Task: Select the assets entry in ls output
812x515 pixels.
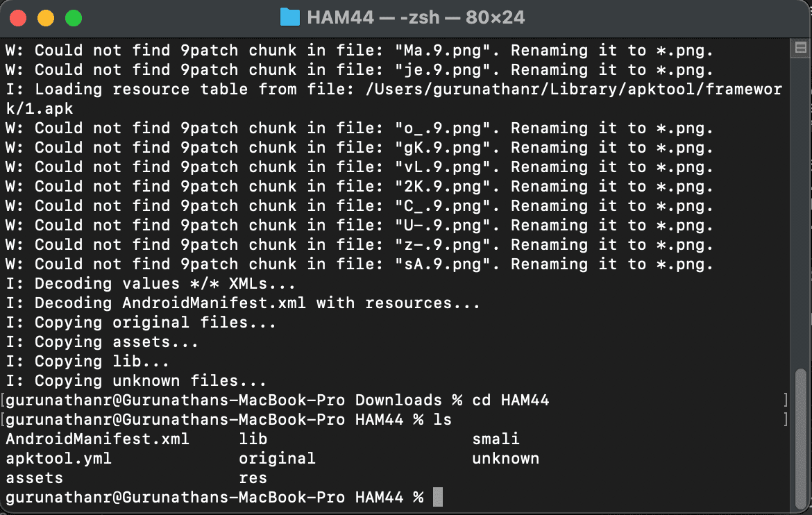Action: click(34, 478)
